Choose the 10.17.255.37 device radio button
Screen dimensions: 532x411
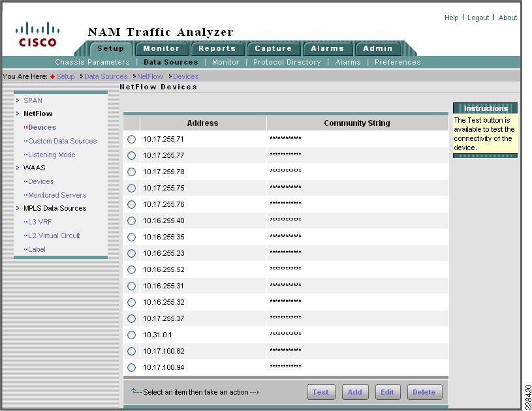[x=131, y=318]
